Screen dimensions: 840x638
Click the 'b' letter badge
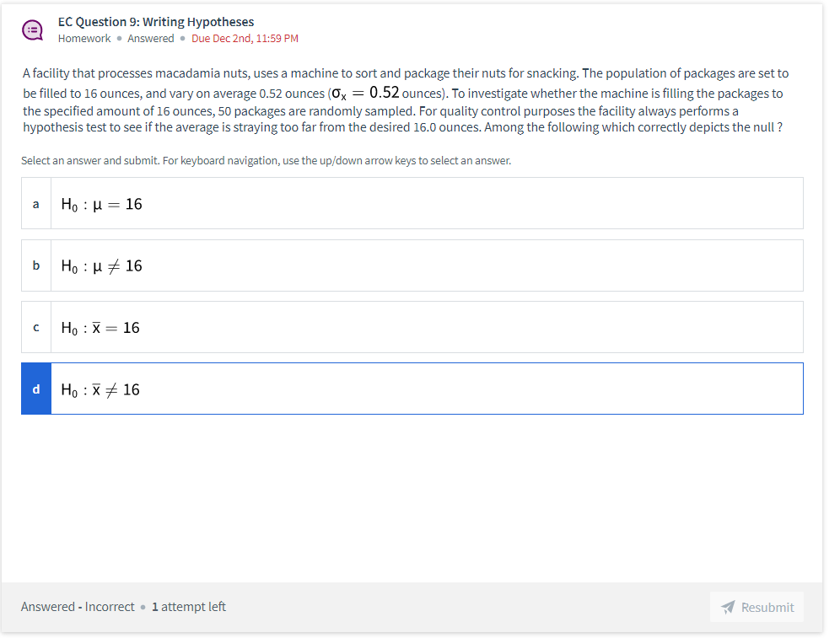click(x=35, y=265)
